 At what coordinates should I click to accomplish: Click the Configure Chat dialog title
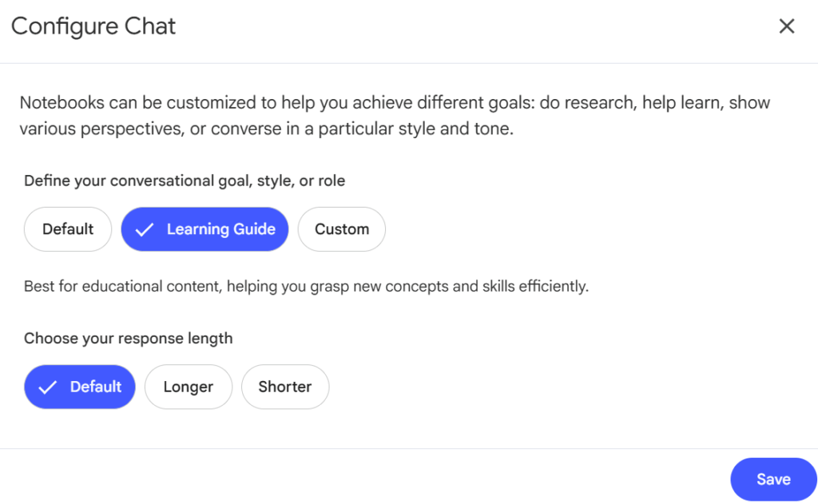point(93,26)
